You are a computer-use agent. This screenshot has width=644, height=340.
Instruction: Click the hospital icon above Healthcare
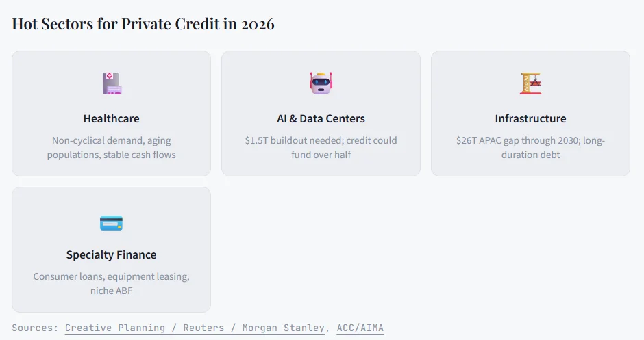pos(111,83)
